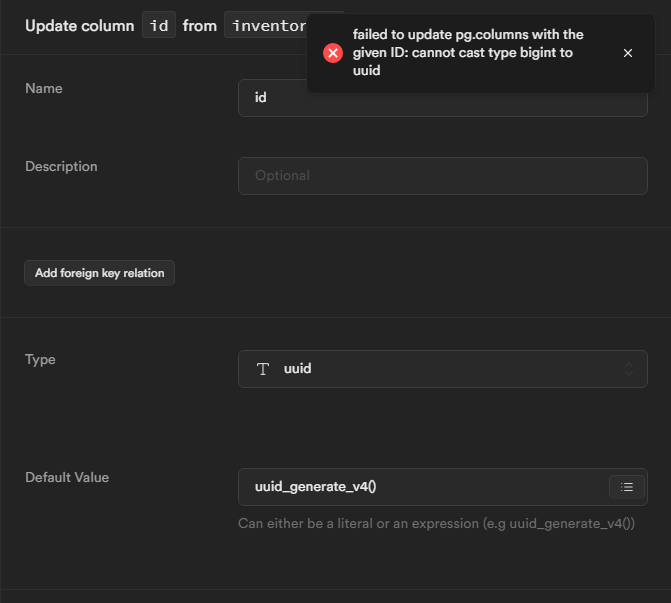Click the up-down chevron in the Type field
Image resolution: width=671 pixels, height=603 pixels.
[x=629, y=369]
